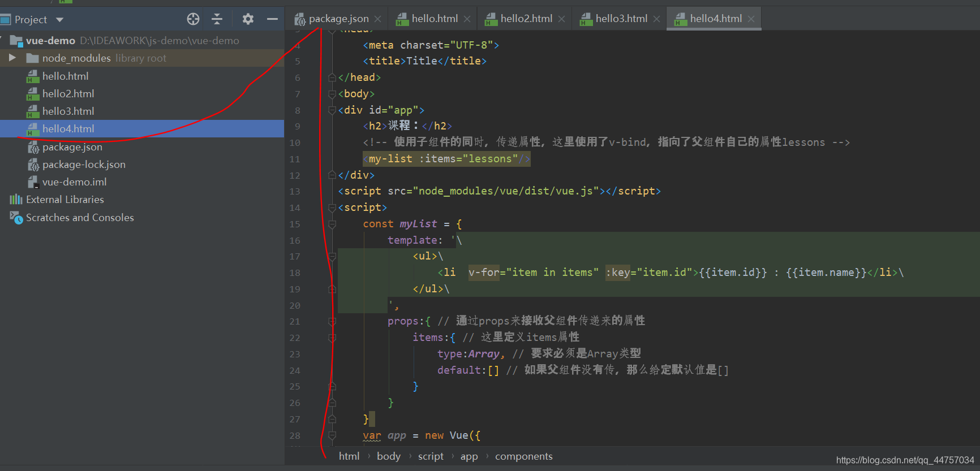Collapse the </head> fold marker on line 6
This screenshot has height=471, width=980.
(332, 78)
